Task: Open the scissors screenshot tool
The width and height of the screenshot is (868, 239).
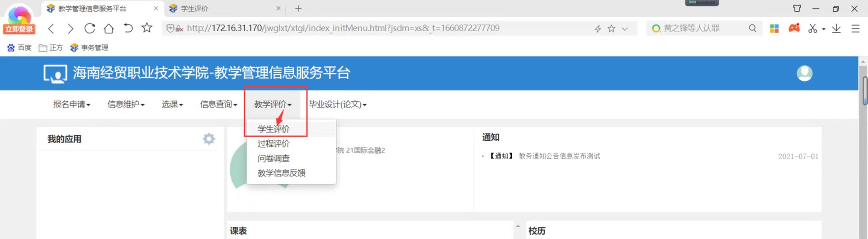Action: pos(813,29)
